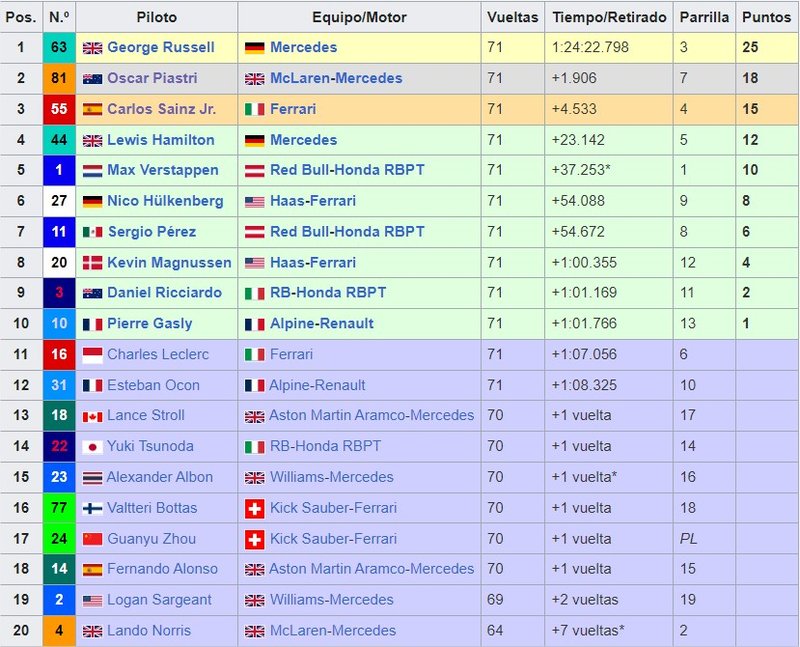
Task: Click the Piloto column header
Action: [157, 17]
